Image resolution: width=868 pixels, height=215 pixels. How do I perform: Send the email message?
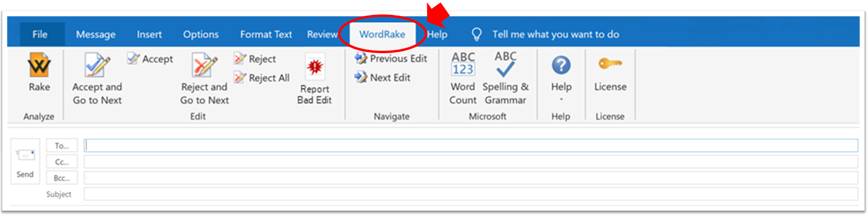pos(25,162)
